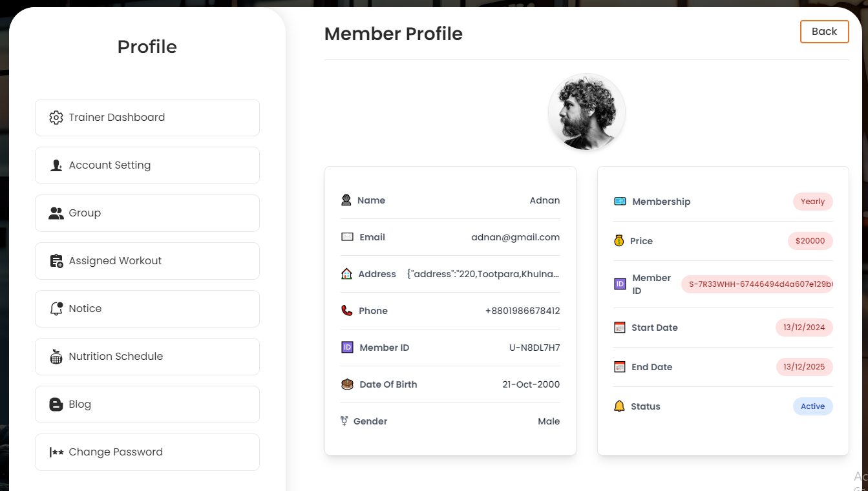Select the Change Password option

[147, 452]
